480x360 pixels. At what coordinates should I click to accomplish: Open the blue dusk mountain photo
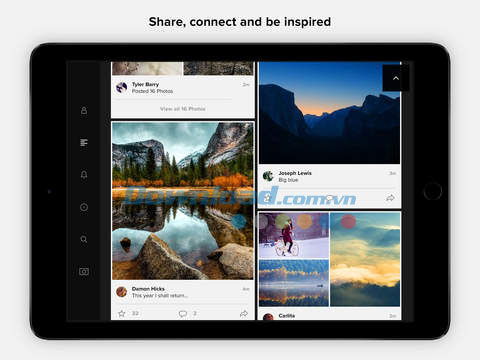330,113
